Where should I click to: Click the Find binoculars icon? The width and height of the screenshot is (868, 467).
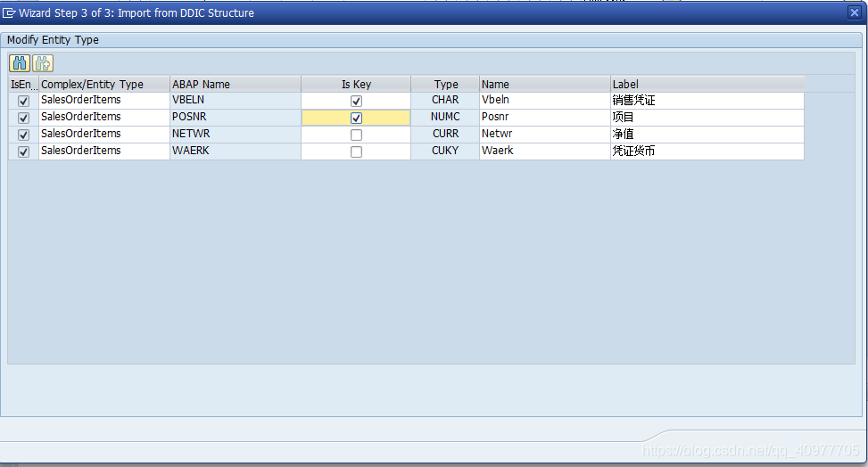point(20,63)
